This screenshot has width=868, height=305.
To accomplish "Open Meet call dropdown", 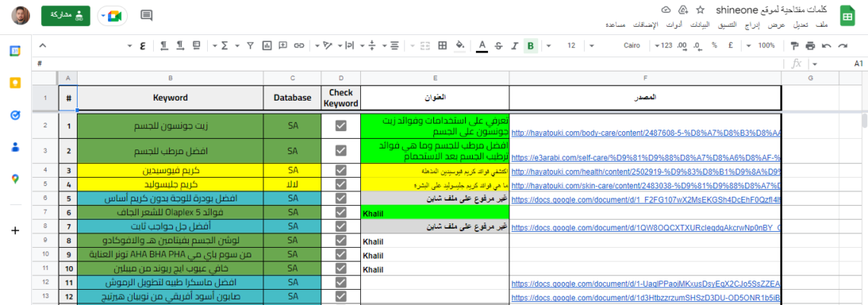I will point(103,16).
